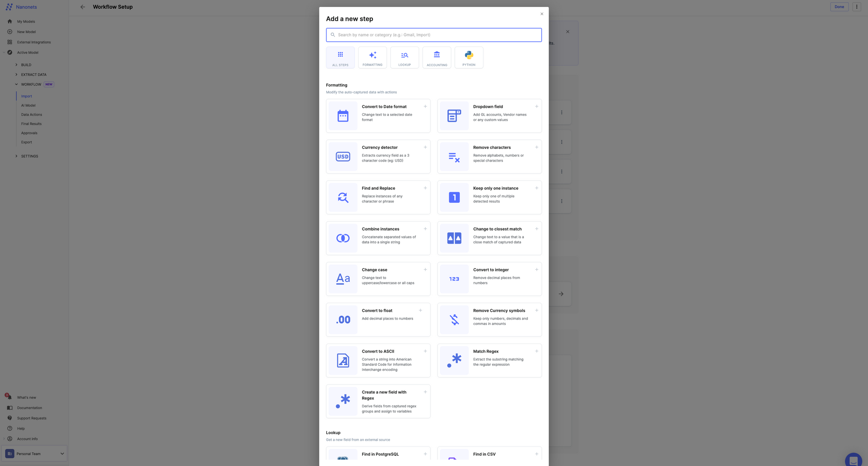Select the Currency detector USD icon
This screenshot has height=466, width=868.
pos(343,157)
